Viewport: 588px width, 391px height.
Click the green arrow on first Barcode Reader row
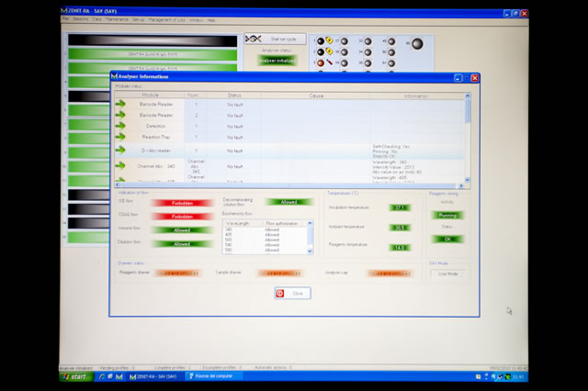pyautogui.click(x=122, y=105)
